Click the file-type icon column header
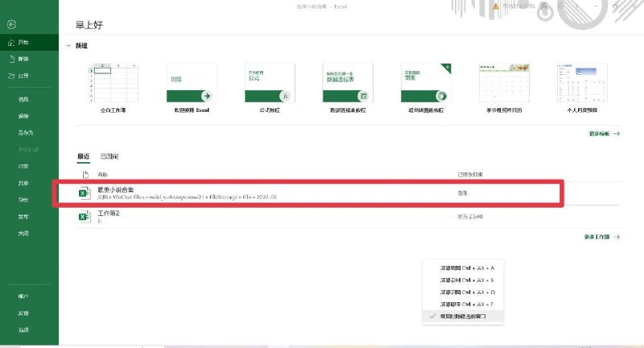644x348 pixels. point(85,175)
